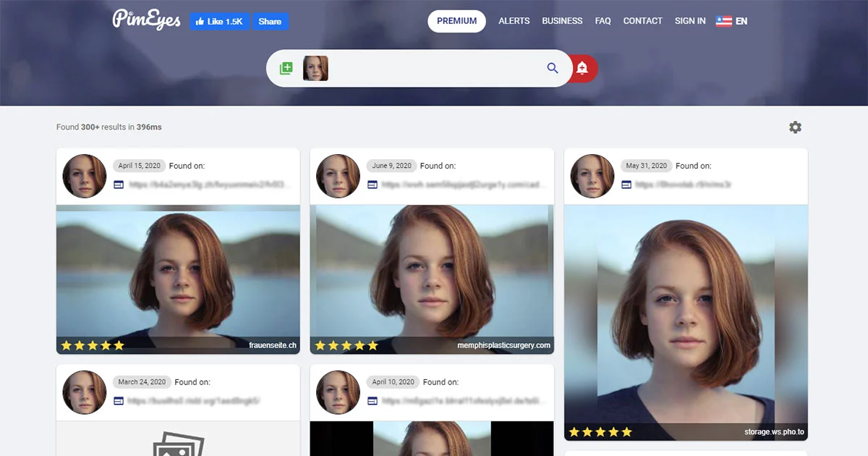
Task: Click the Share button
Action: [271, 21]
